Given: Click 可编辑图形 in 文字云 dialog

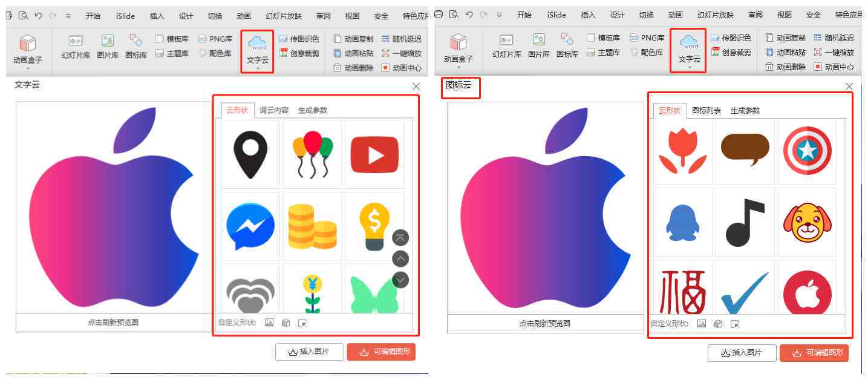Looking at the screenshot, I should [x=381, y=352].
